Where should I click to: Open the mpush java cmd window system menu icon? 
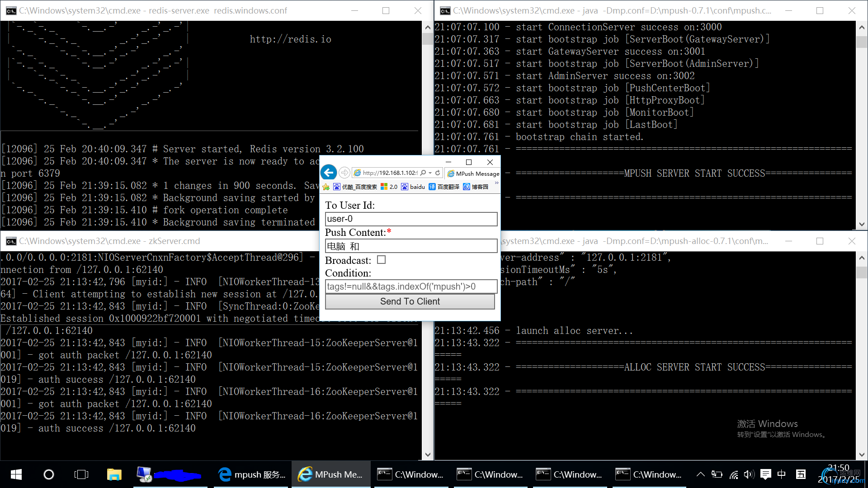[445, 11]
